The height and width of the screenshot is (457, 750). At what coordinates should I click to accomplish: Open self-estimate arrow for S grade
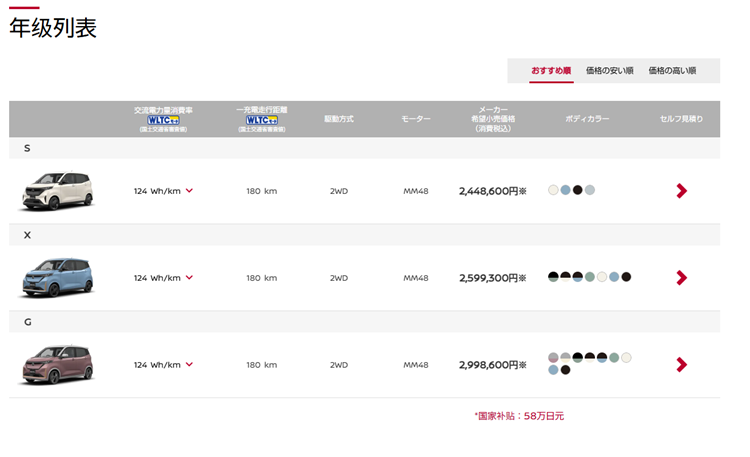point(682,191)
